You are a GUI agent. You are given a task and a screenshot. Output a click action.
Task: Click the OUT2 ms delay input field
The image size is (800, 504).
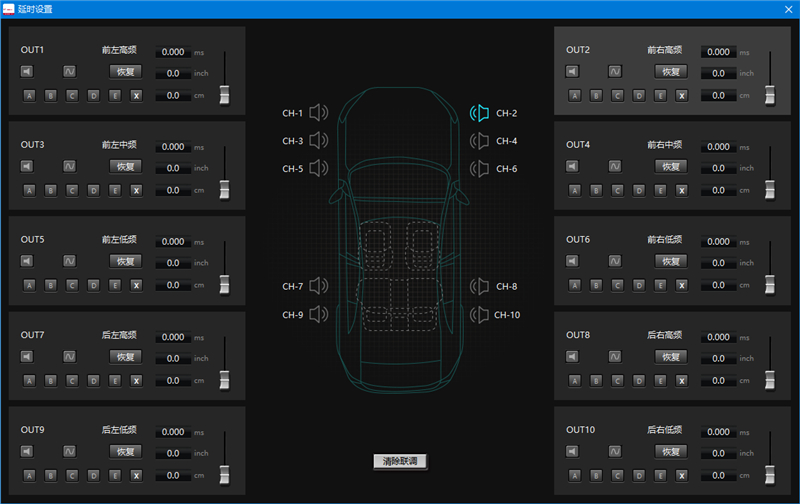pos(719,52)
